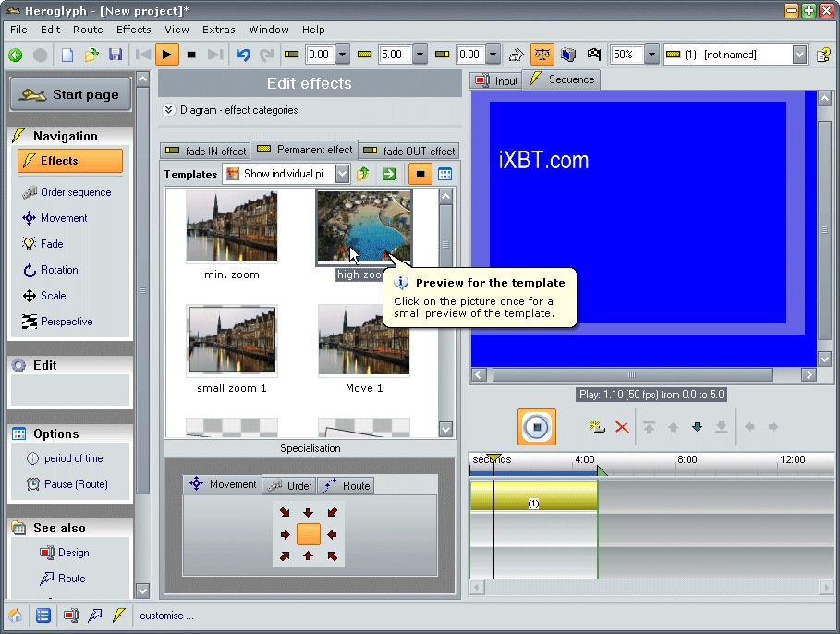
Task: Click the 3D cube toolbar icon
Action: pos(568,55)
